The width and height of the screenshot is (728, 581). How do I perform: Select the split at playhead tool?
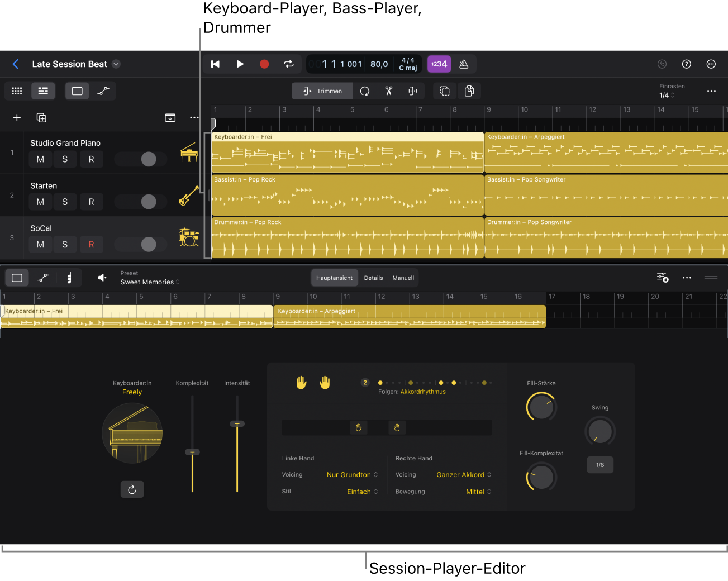pos(413,91)
